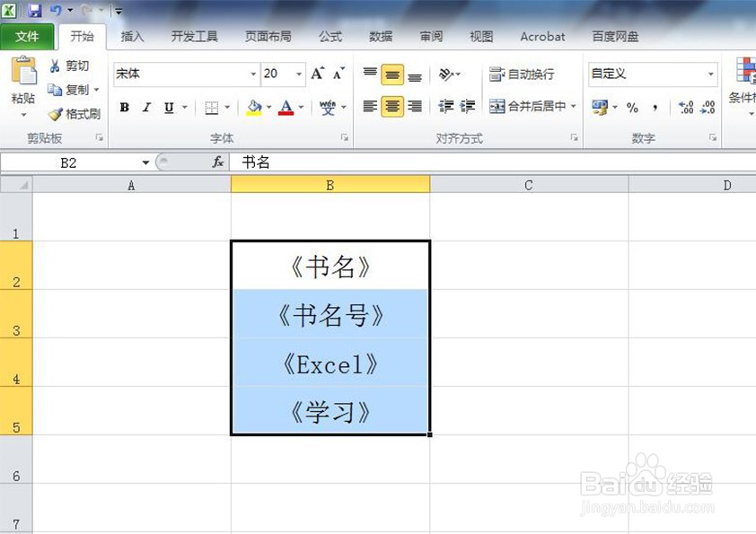Screen dimensions: 756x534
Task: Click the formula bar containing 书名
Action: click(493, 162)
